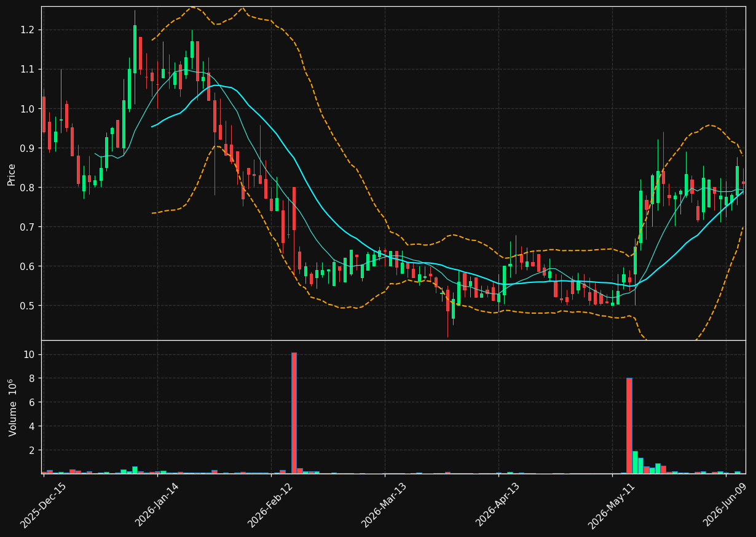Click the 2025-Dec-15 date label
Viewport: 756px width, 537px height.
point(43,505)
